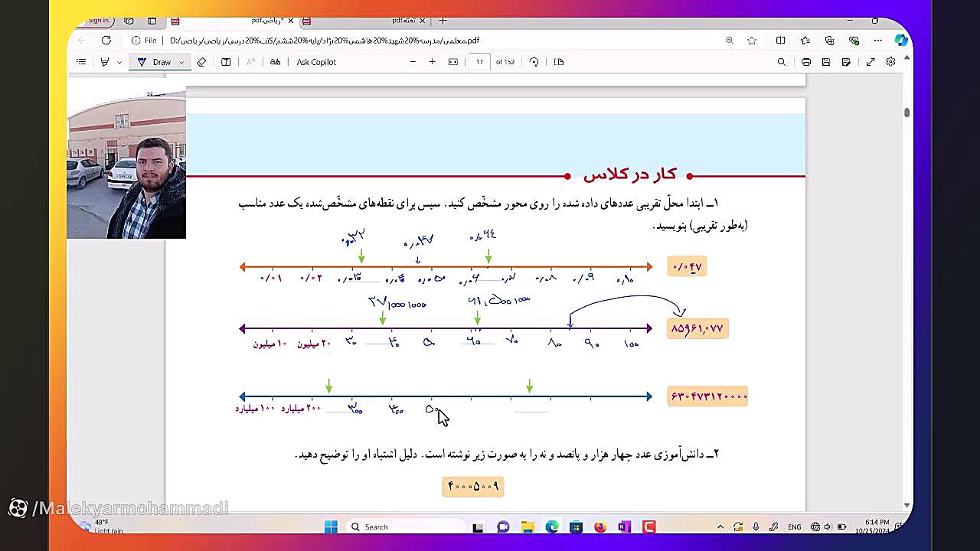Open Edge workspaces icon
Image resolution: width=980 pixels, height=551 pixels.
pos(129,21)
